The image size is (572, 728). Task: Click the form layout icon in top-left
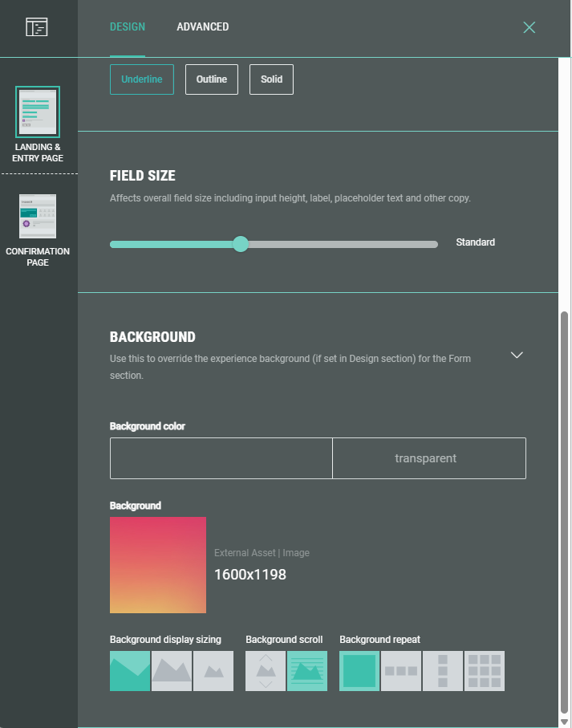click(x=37, y=27)
